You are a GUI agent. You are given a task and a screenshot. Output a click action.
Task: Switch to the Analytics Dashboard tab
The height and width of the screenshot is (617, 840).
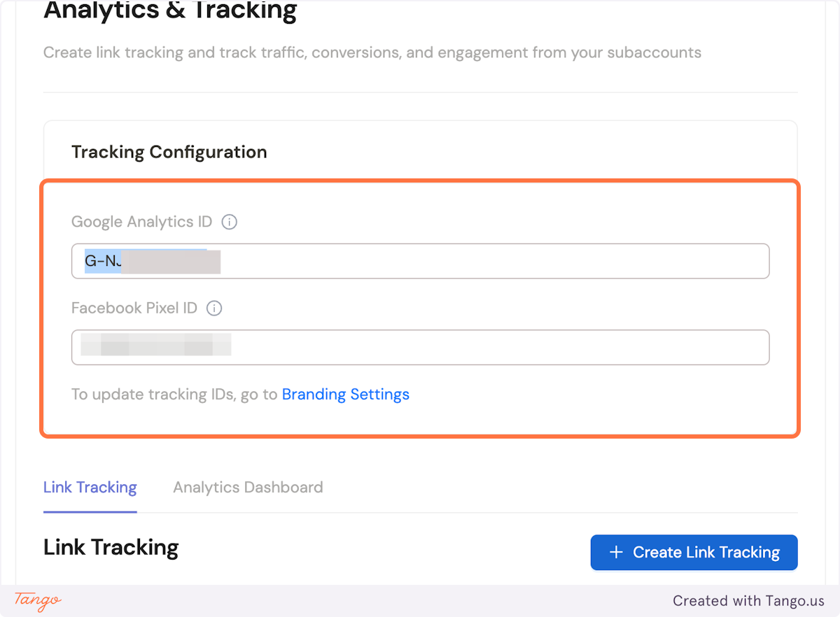248,487
